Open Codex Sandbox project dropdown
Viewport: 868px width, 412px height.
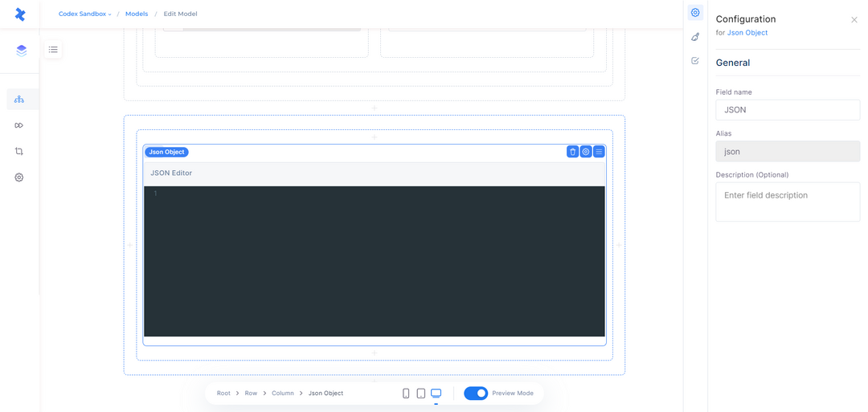tap(84, 14)
